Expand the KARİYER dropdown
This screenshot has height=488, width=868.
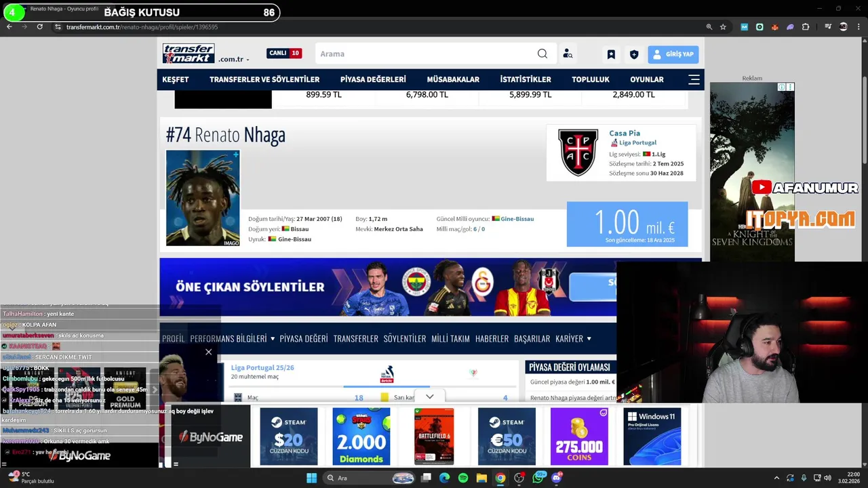(x=573, y=338)
